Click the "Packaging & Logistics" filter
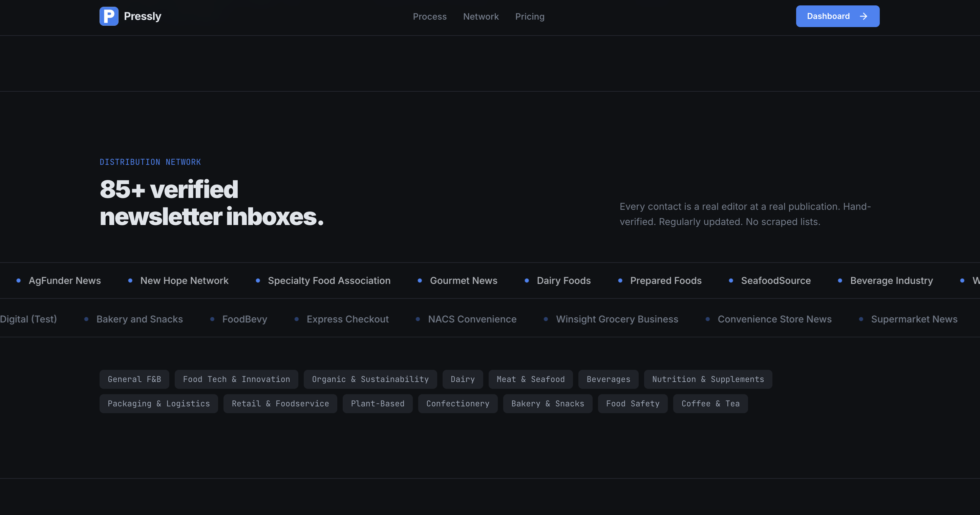Viewport: 980px width, 515px height. tap(158, 403)
